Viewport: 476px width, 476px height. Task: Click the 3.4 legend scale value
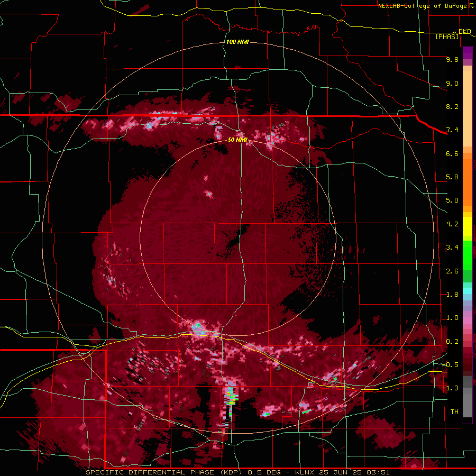452,248
